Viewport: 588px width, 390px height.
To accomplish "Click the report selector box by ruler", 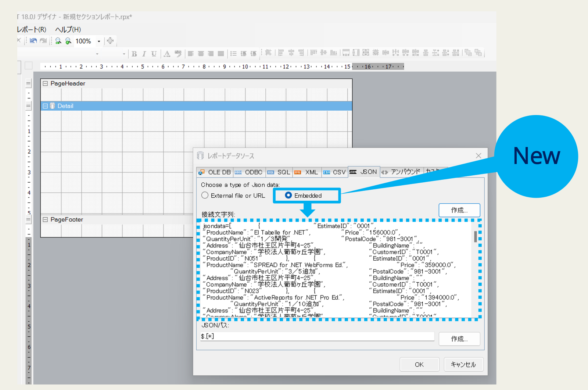I will (29, 66).
